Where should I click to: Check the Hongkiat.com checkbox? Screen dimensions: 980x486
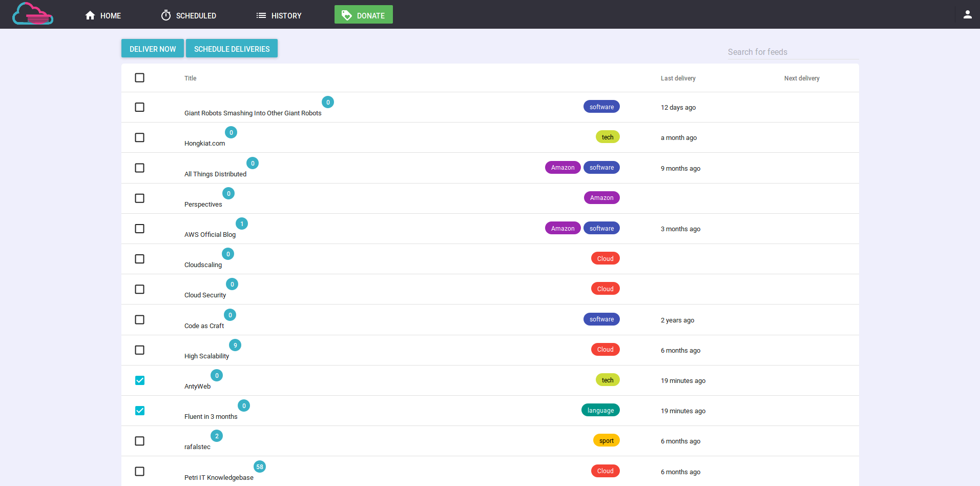point(139,137)
